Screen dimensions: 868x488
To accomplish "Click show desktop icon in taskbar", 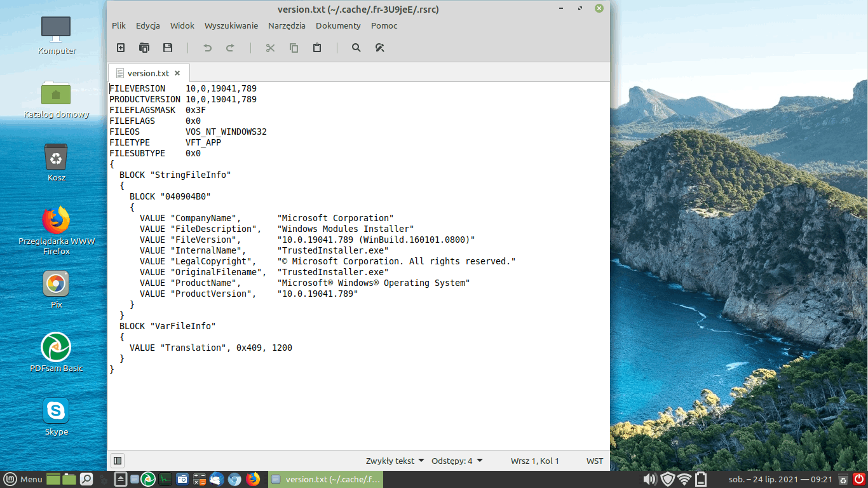I will click(53, 479).
